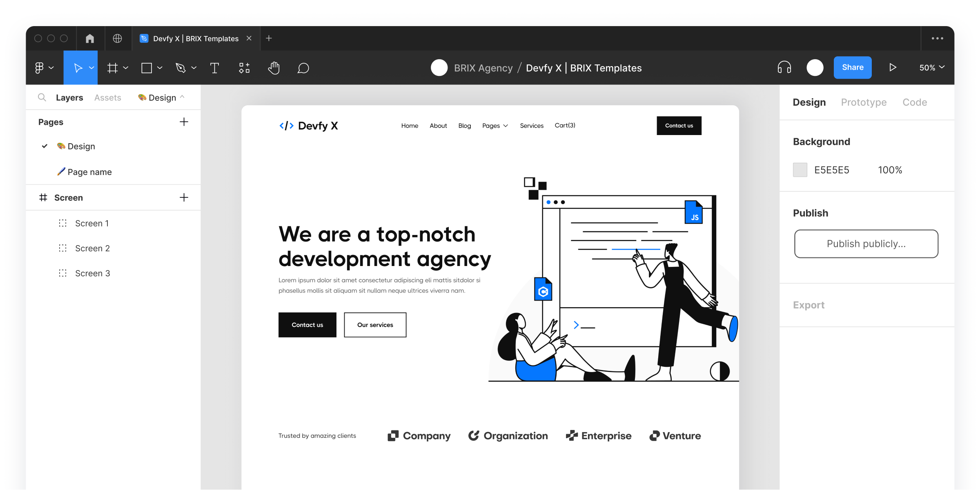Switch to the Assets tab
The height and width of the screenshot is (490, 980).
[107, 98]
